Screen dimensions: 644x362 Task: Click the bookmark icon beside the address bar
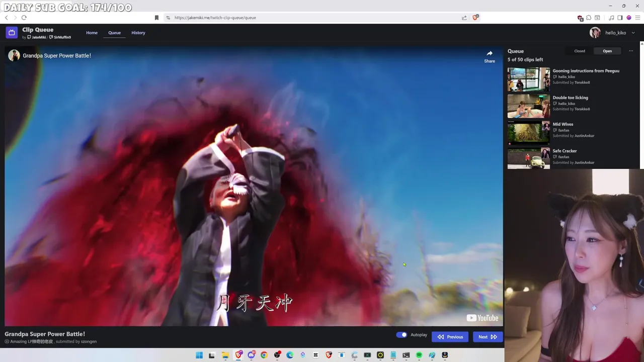tap(156, 18)
